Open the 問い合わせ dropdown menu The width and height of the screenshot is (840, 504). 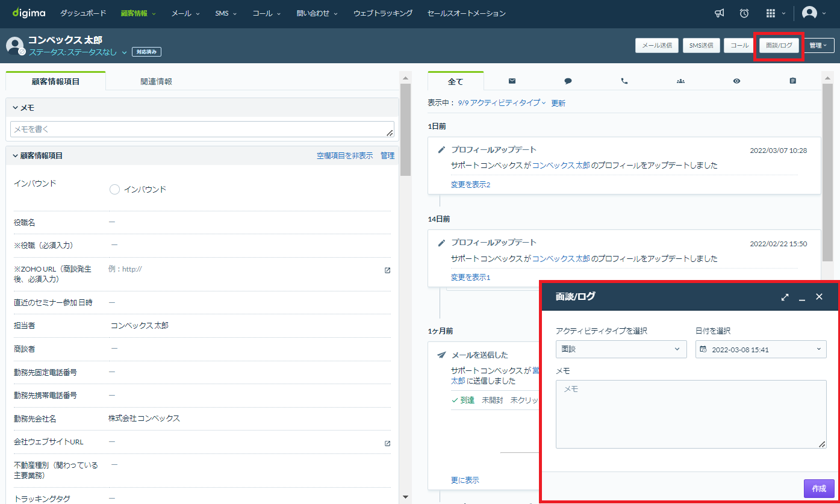click(x=317, y=13)
